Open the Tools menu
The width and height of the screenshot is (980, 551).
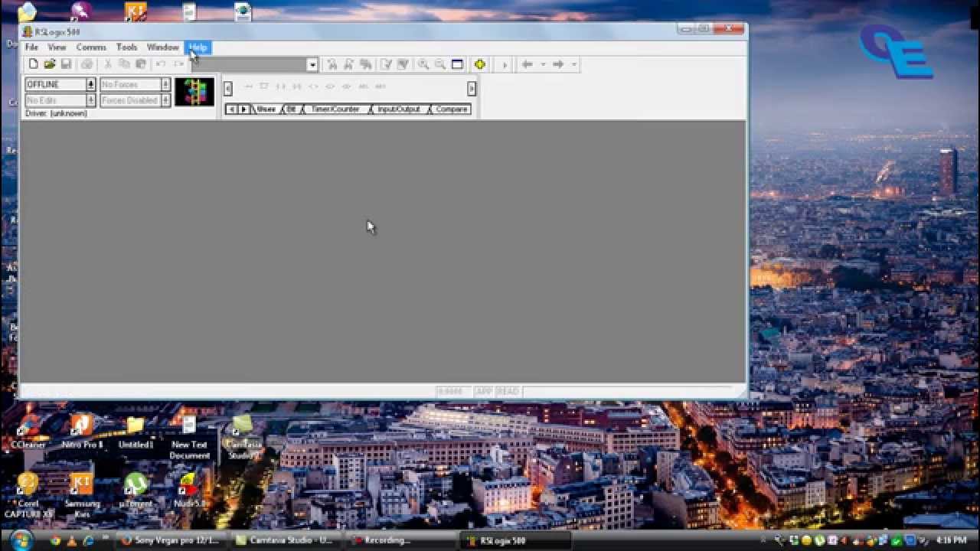(x=127, y=47)
